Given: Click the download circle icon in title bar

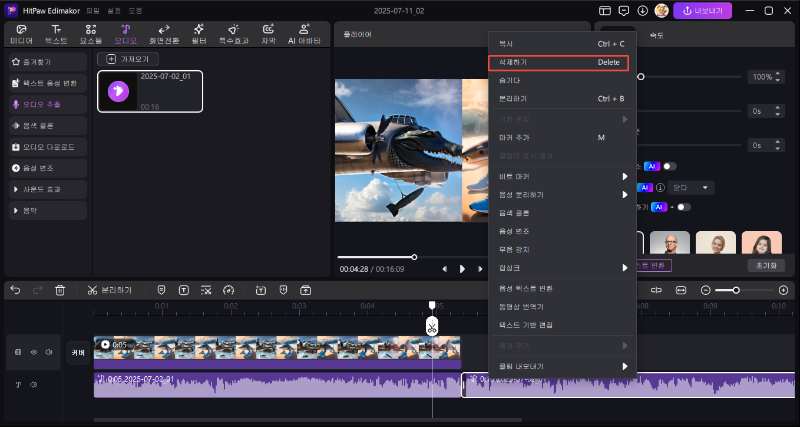Looking at the screenshot, I should click(x=642, y=11).
